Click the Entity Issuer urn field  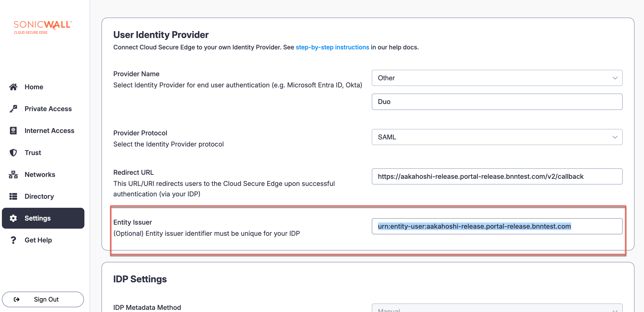497,226
